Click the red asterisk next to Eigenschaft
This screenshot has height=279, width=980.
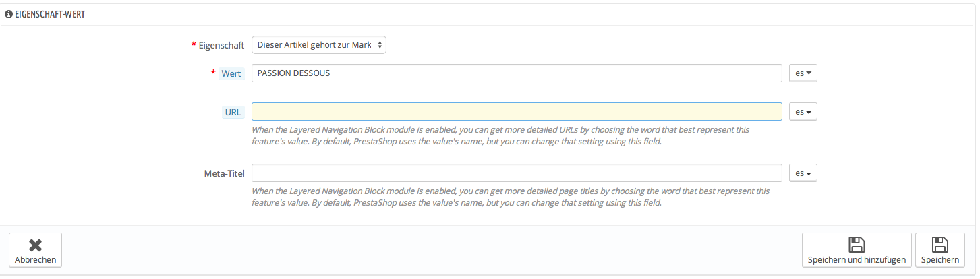(x=194, y=45)
